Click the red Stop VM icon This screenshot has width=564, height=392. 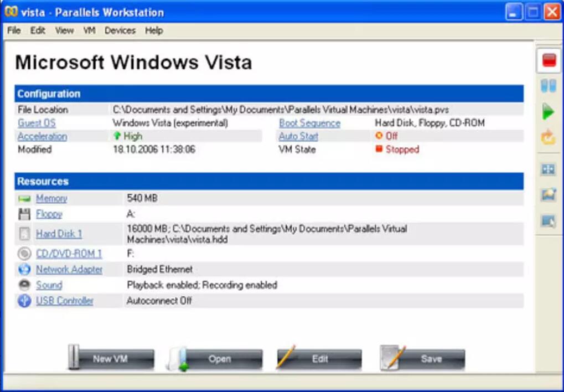(549, 60)
